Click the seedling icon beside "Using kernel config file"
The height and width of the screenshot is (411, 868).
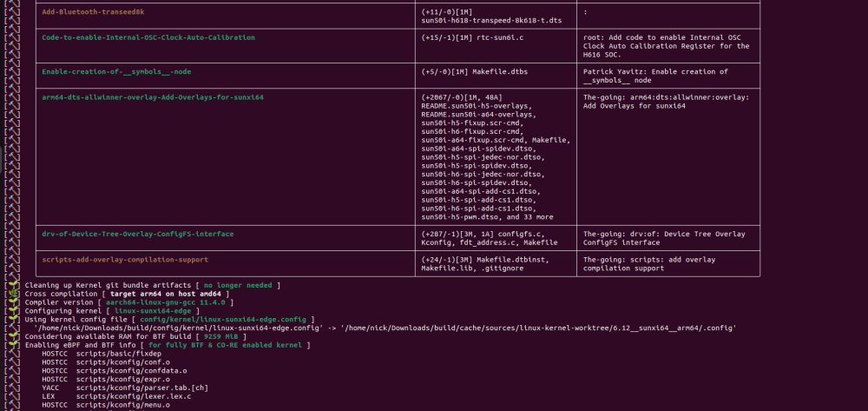(12, 320)
